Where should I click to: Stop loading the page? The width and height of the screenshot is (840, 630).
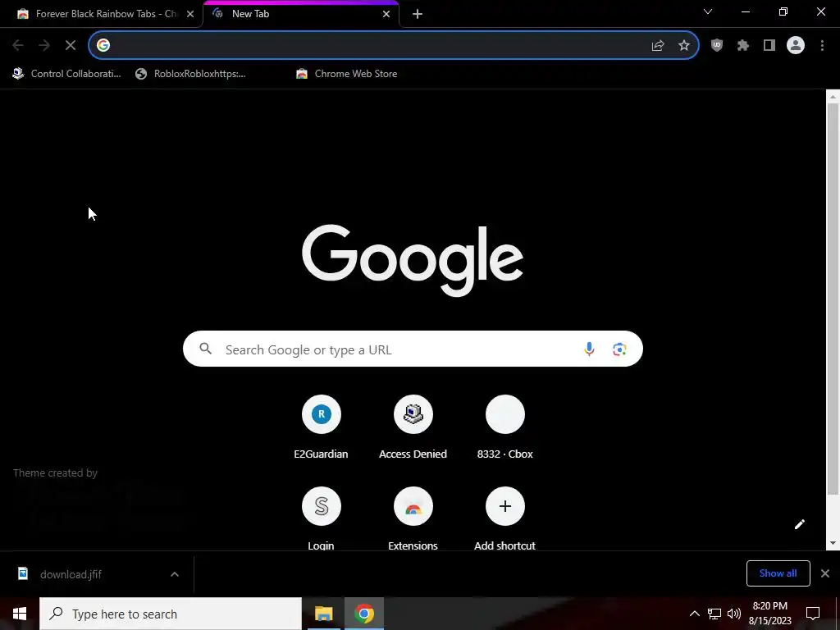(x=71, y=46)
